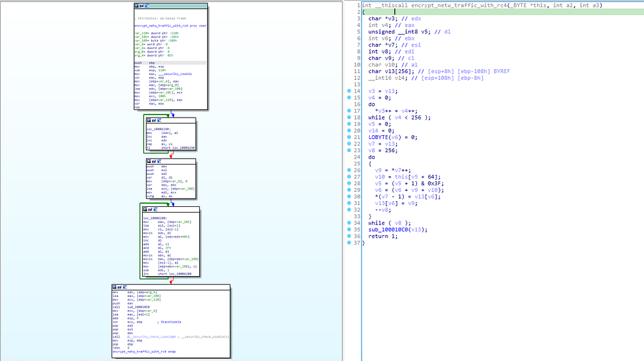Click the pencil icon on final retn block

[x=119, y=287]
